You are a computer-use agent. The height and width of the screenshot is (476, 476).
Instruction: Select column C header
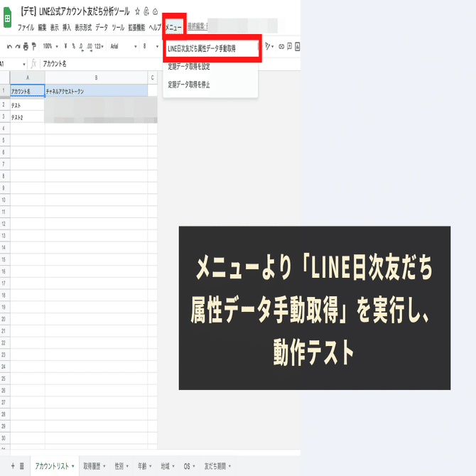point(153,77)
